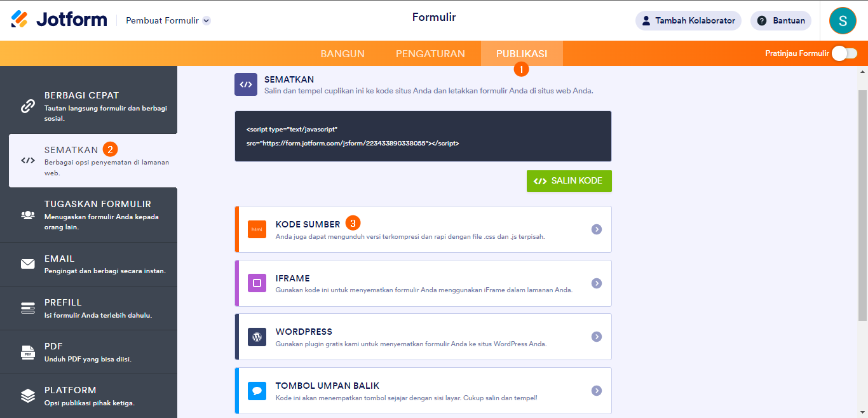
Task: Click the orange html Kode Sumber icon
Action: pyautogui.click(x=257, y=229)
